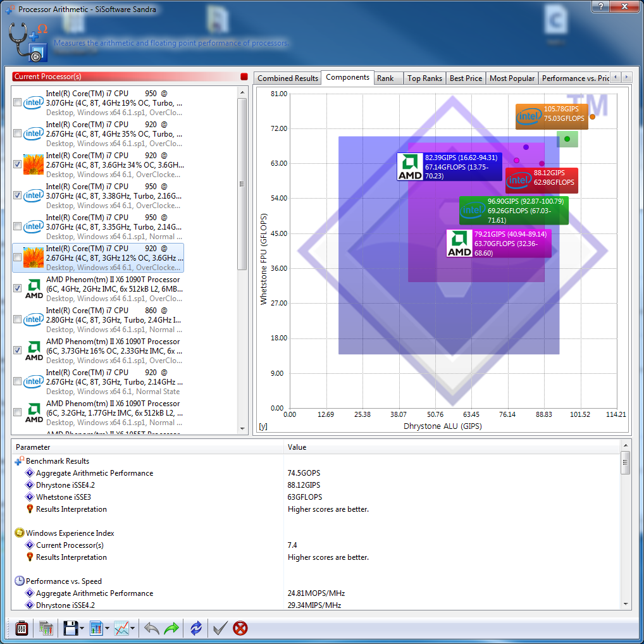Click the blue-violet data point on the chart
This screenshot has height=644, width=644.
526,147
